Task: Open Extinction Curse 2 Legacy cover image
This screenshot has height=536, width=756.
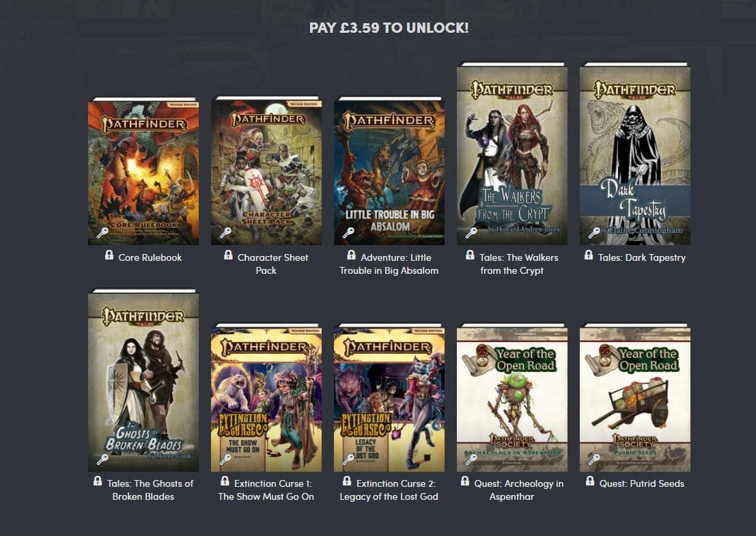Action: [x=389, y=398]
